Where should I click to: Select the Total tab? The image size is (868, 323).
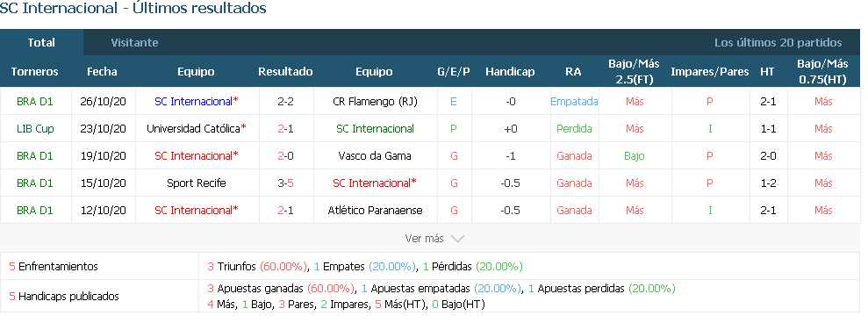tap(41, 43)
